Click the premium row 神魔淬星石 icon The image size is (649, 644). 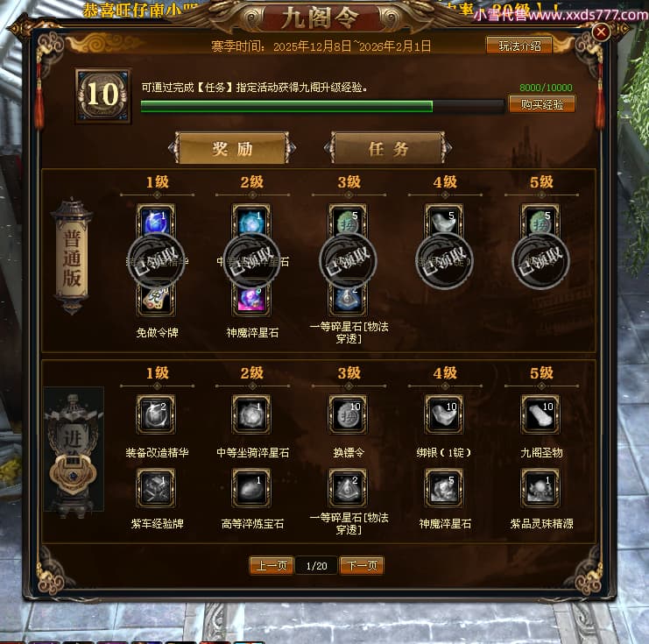[x=444, y=488]
